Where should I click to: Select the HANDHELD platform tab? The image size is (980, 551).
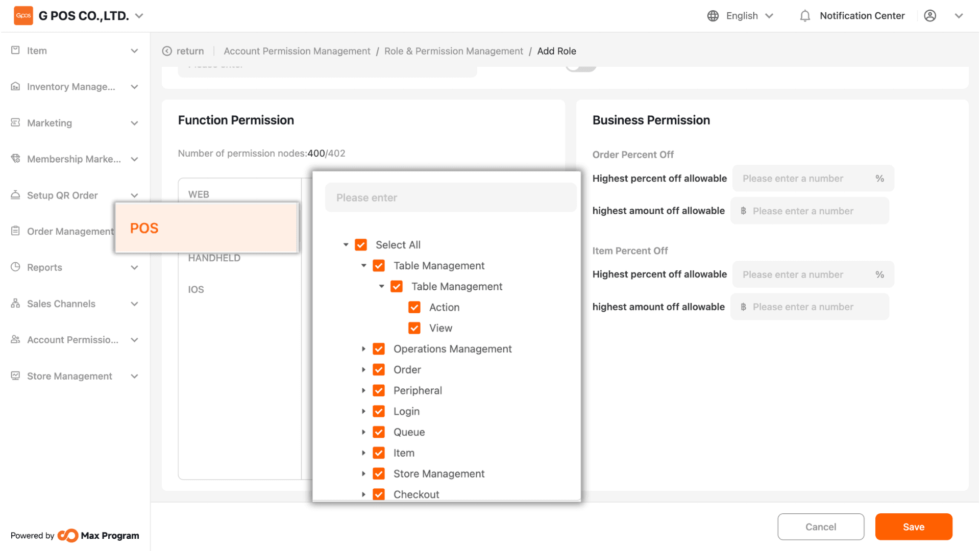[214, 258]
